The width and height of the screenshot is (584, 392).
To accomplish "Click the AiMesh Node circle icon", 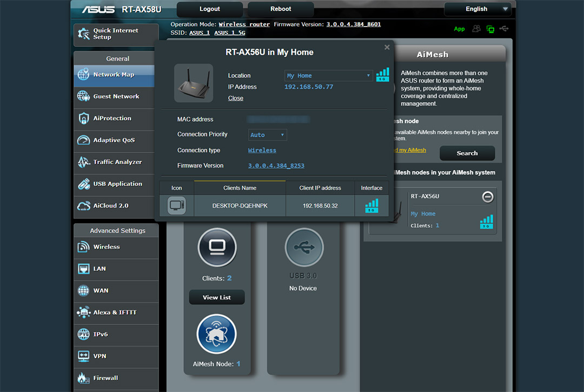I will click(216, 334).
